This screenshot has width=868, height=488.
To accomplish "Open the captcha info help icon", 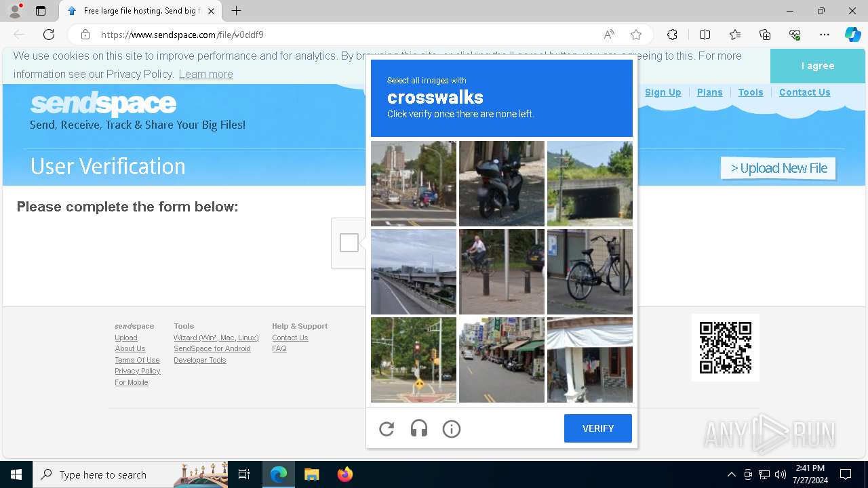I will coord(452,428).
